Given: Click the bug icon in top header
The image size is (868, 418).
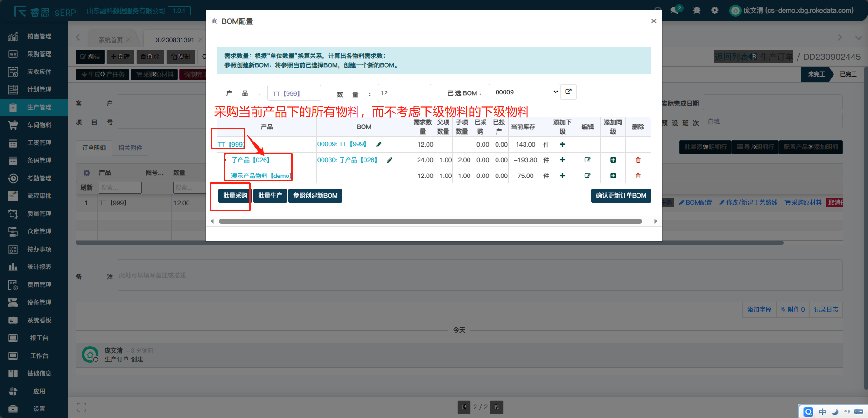Looking at the screenshot, I should click(697, 10).
